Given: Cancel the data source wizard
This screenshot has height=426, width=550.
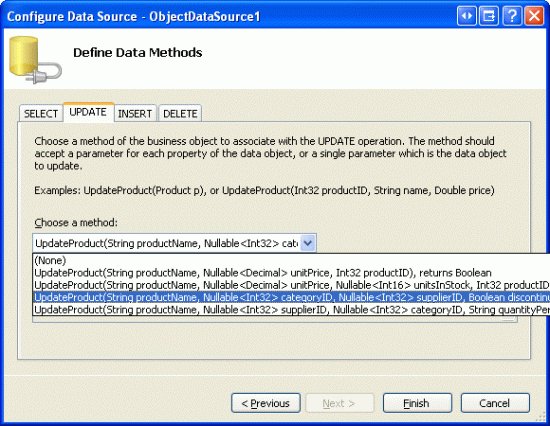Looking at the screenshot, I should tap(495, 403).
